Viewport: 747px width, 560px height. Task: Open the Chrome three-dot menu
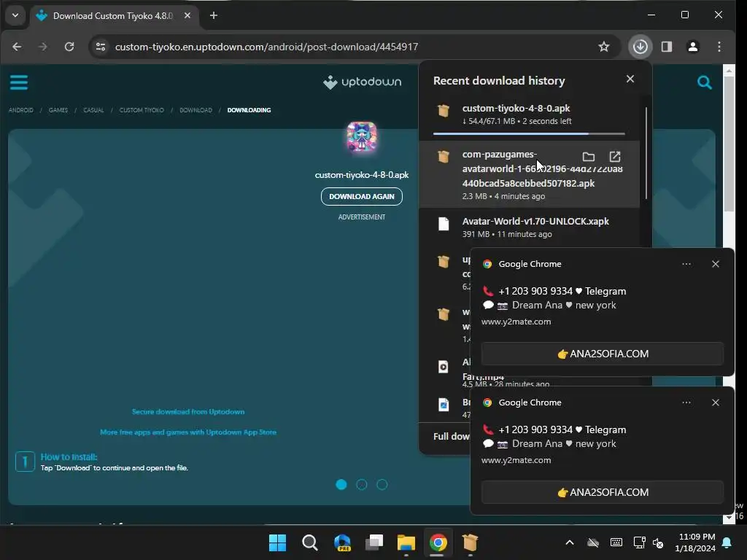[x=719, y=47]
